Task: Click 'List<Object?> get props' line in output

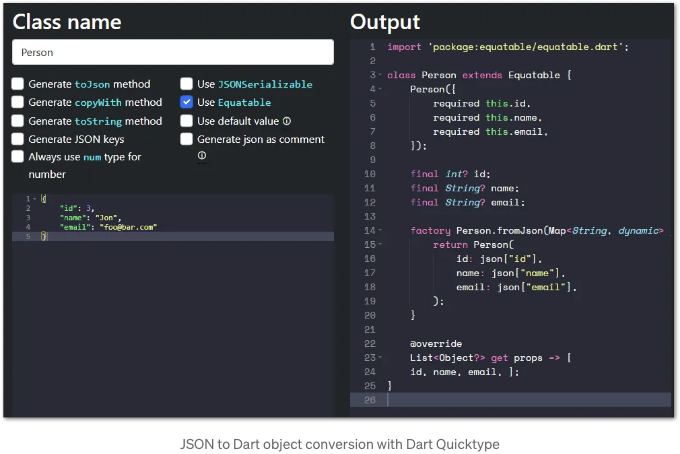Action: (x=491, y=358)
